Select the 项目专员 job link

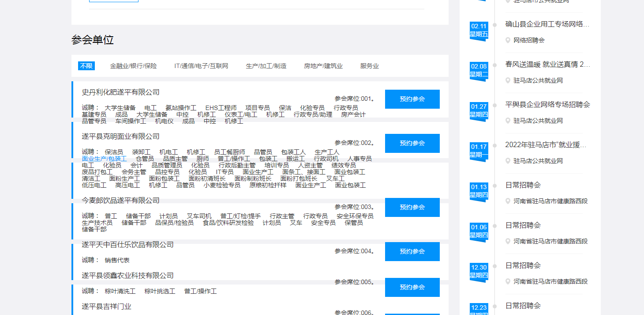(x=258, y=108)
